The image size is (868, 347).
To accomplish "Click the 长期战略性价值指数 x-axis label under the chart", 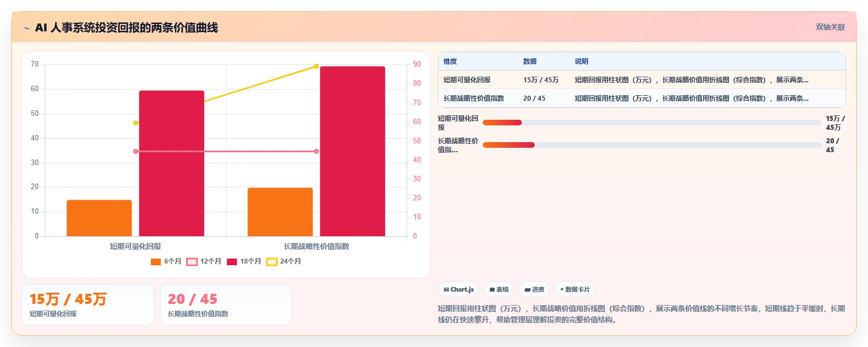I will click(x=317, y=246).
